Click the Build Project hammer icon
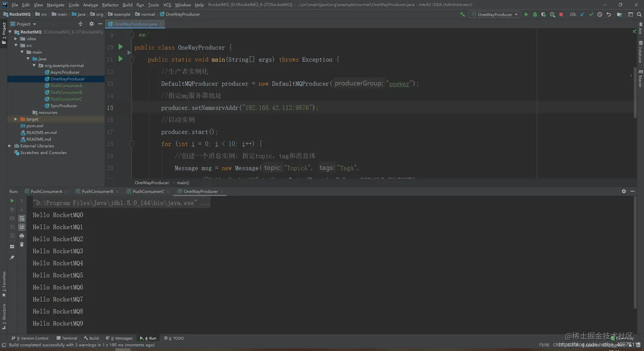The image size is (644, 351). (462, 14)
